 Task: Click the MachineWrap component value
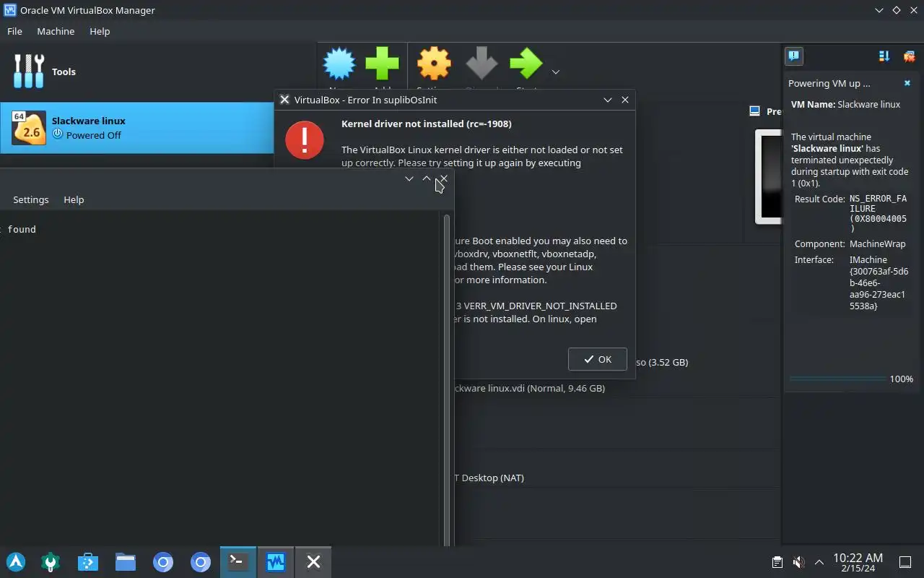pos(877,243)
